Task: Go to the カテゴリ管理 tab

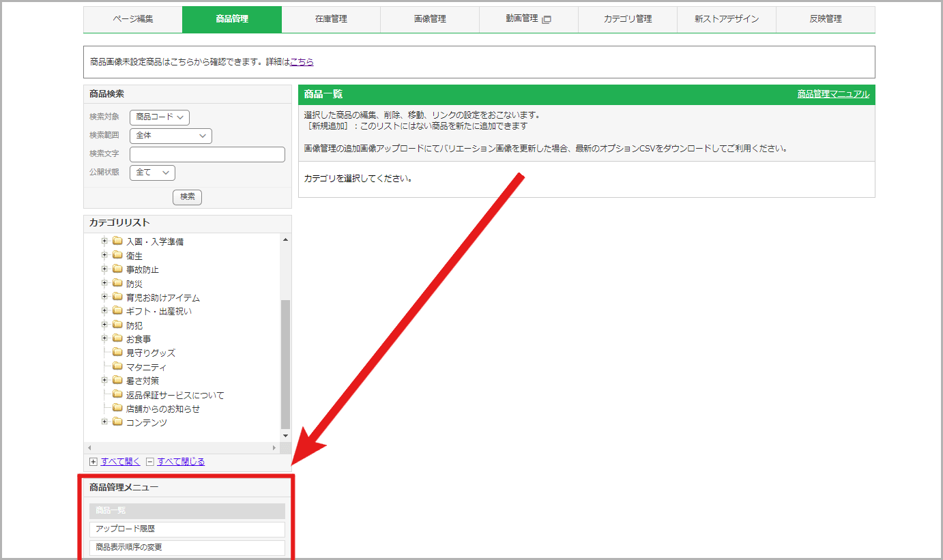Action: (x=628, y=19)
